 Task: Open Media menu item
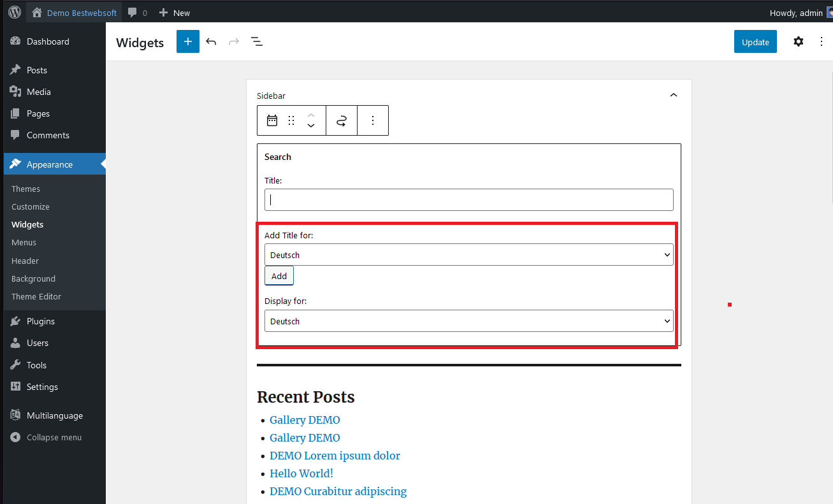(x=38, y=92)
